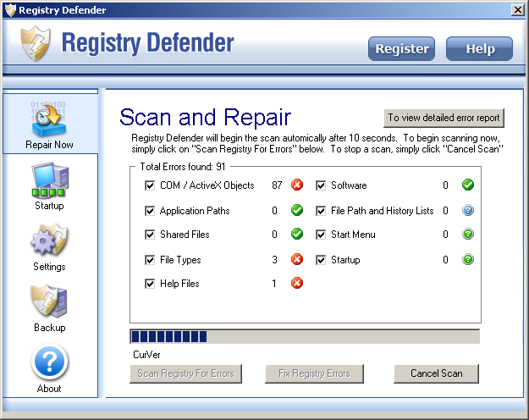
Task: Uncheck COM / ActiveX Objects checkbox
Action: pyautogui.click(x=150, y=185)
